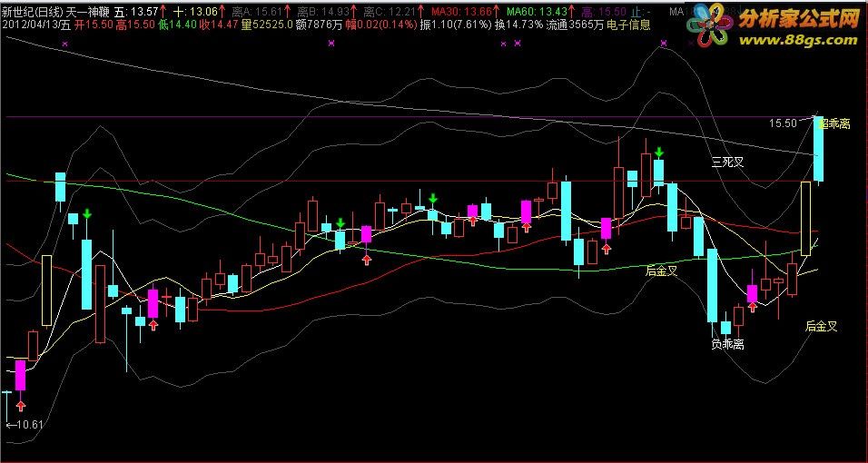The image size is (868, 463).
Task: Select the 离B: 14.93 readout
Action: [x=323, y=11]
